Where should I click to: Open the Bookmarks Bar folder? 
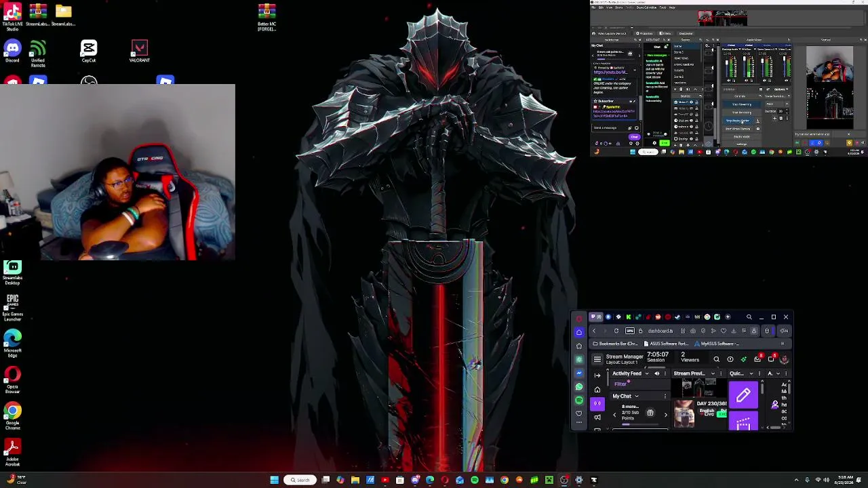click(616, 344)
